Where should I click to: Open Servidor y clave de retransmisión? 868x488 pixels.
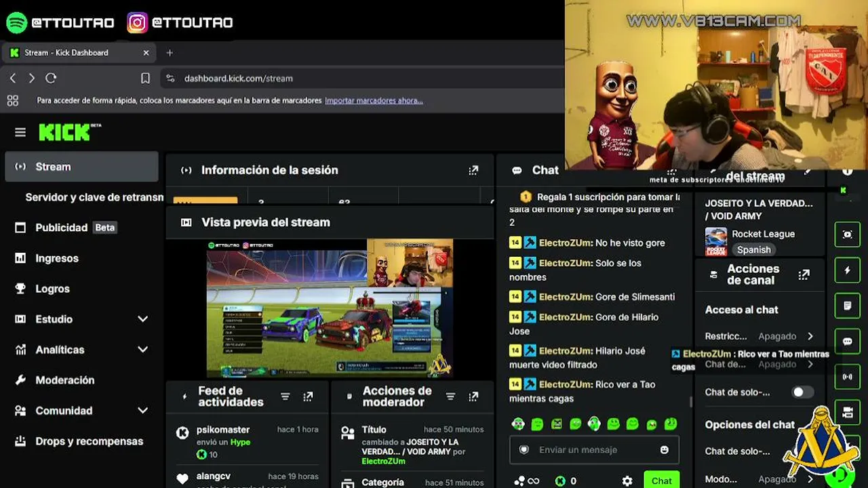pos(94,197)
